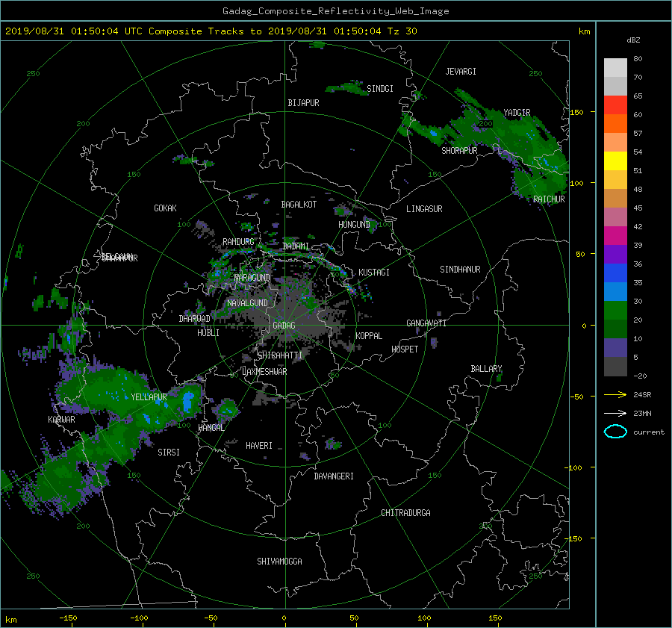Click the GANGAVATI city label
The height and width of the screenshot is (628, 672).
click(426, 323)
